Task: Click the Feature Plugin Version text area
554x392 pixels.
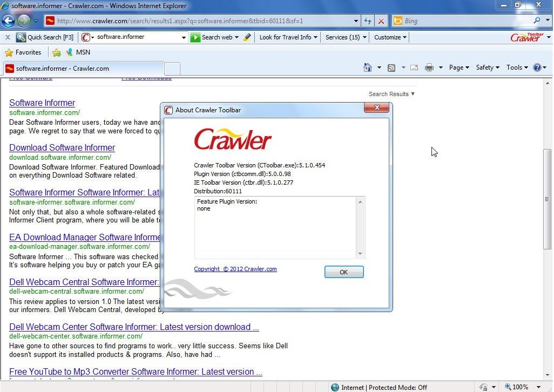Action: coord(275,227)
